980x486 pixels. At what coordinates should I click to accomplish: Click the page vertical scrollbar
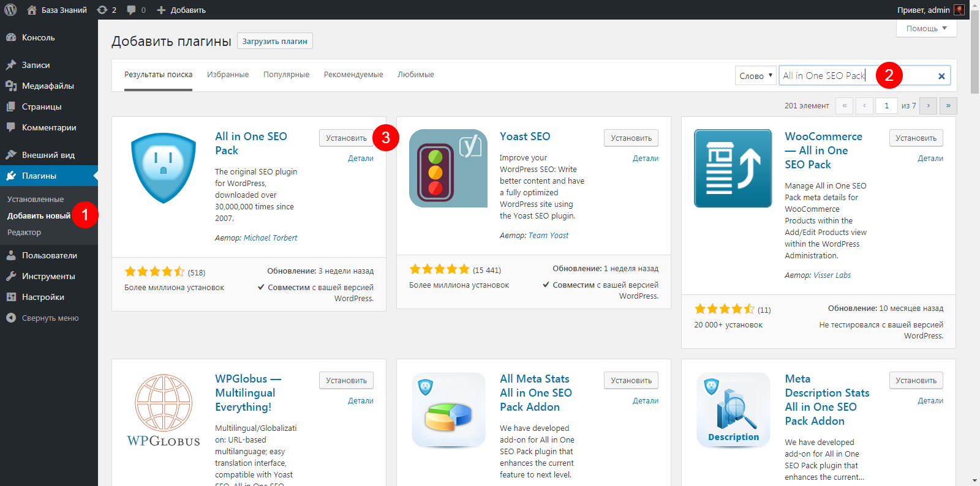click(975, 52)
